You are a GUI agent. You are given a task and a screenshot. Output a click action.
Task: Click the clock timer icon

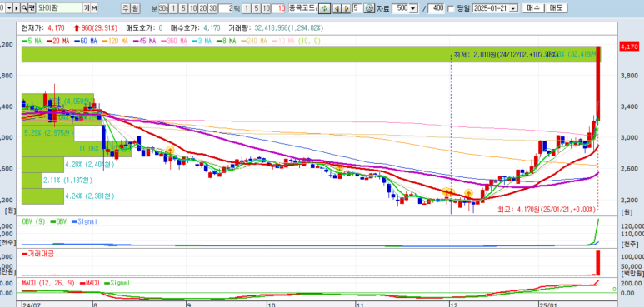point(369,8)
